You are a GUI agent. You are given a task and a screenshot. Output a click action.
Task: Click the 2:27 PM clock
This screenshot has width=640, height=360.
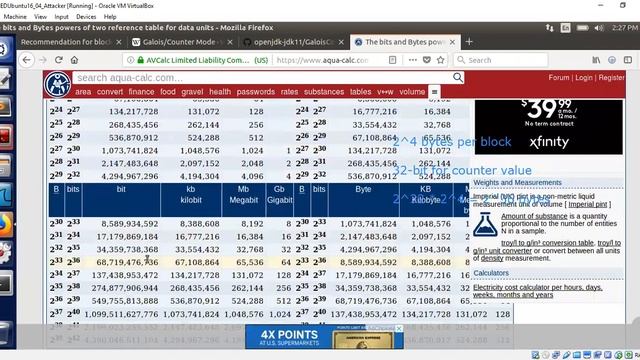624,28
